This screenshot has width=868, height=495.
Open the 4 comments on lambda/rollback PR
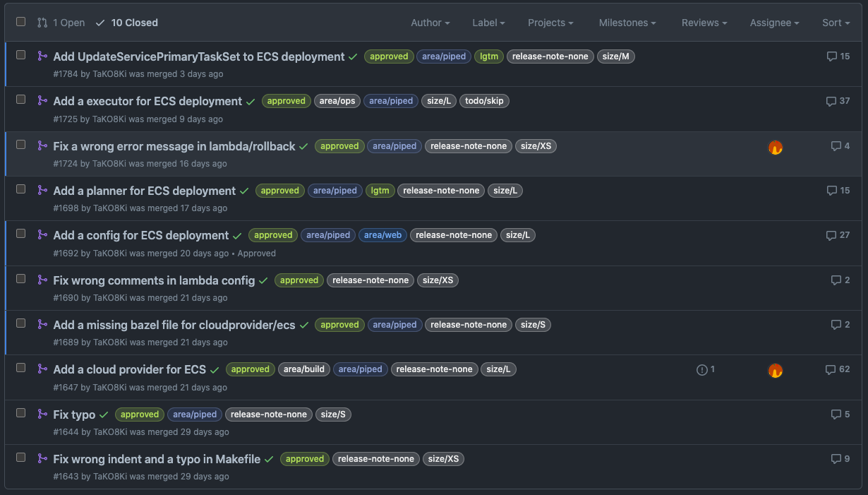(840, 146)
